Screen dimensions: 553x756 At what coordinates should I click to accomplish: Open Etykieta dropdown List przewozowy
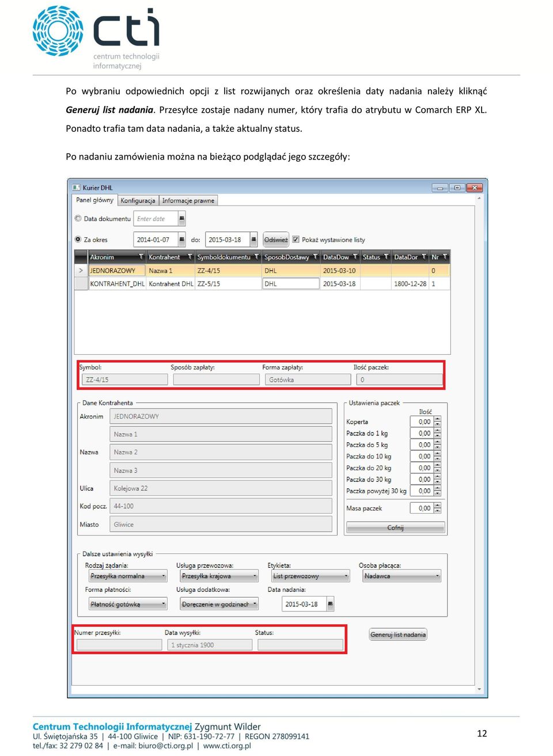tap(310, 576)
